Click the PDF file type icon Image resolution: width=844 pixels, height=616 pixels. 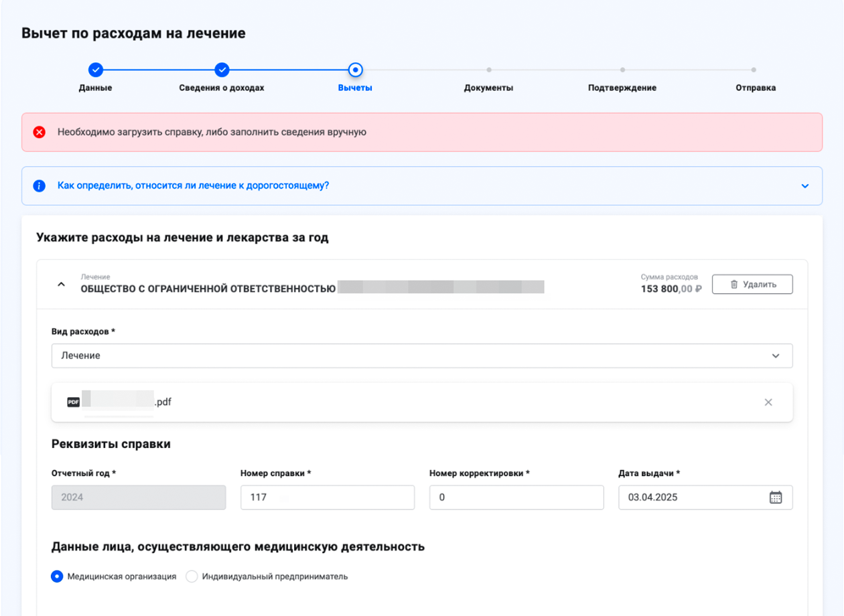(73, 402)
